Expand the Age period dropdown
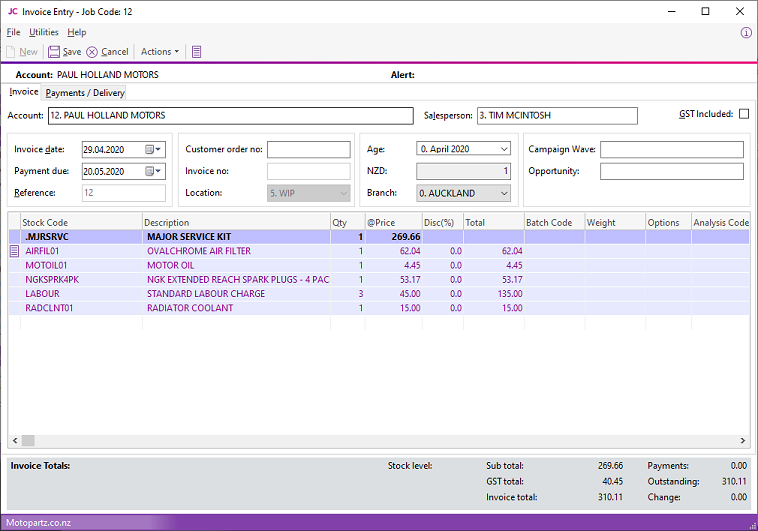The width and height of the screenshot is (758, 531). 502,149
